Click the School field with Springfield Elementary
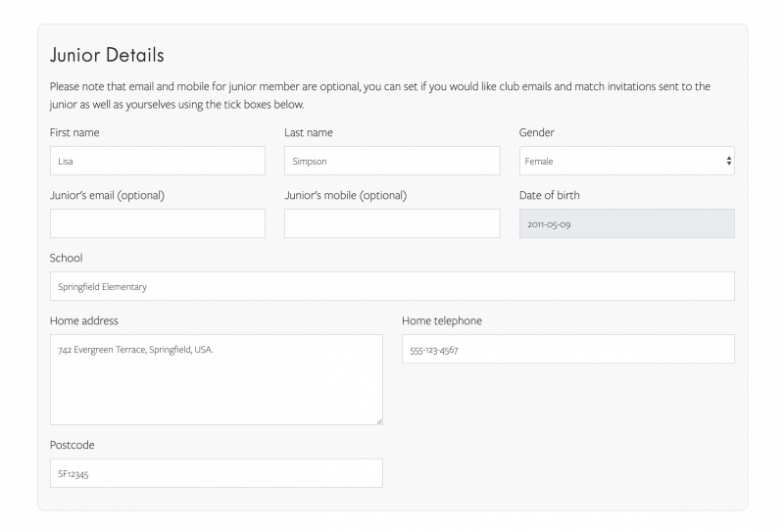Screen dimensions: 784x532 (391, 286)
